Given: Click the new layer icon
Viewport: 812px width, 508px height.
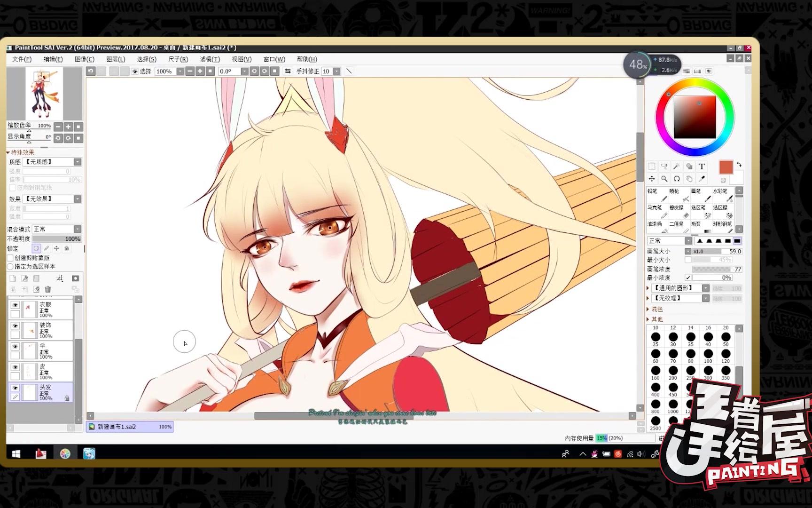Looking at the screenshot, I should [x=13, y=278].
